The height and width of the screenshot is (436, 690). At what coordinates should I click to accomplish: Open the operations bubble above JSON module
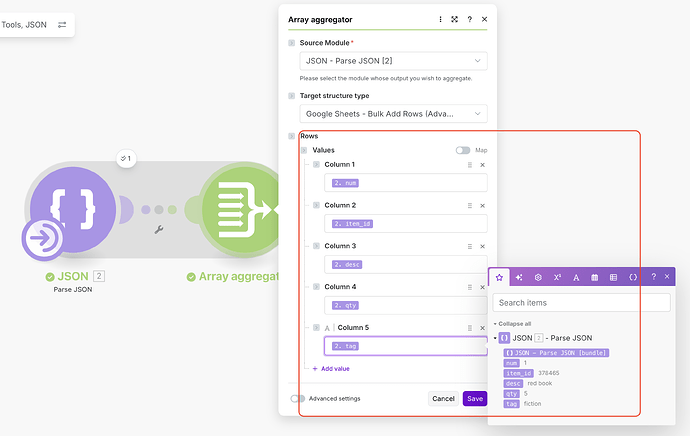[126, 158]
